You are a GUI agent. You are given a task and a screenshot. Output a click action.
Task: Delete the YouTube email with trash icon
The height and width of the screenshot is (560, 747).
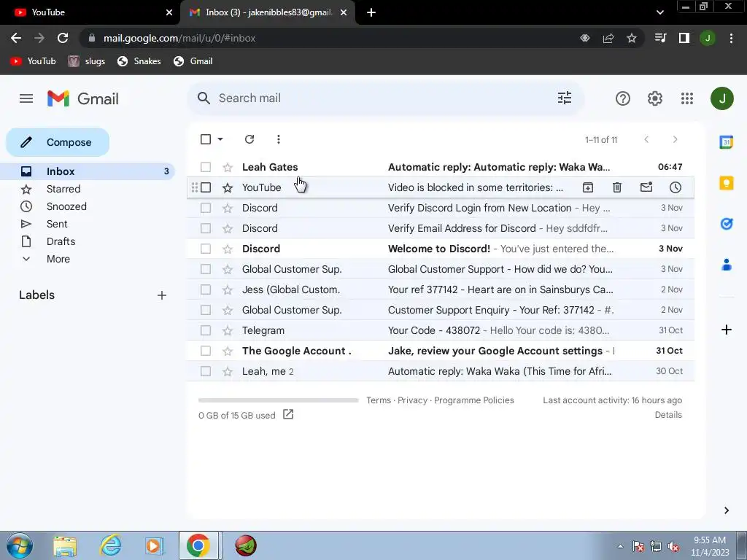click(x=617, y=187)
